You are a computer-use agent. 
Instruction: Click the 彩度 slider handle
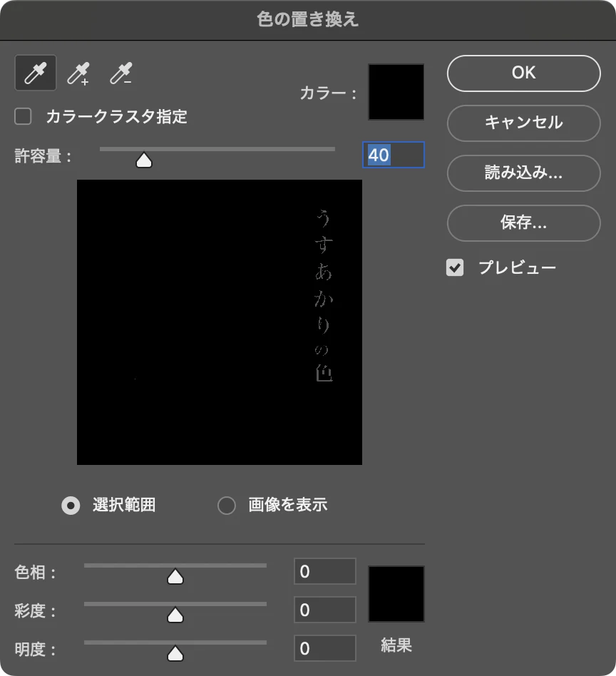point(175,615)
